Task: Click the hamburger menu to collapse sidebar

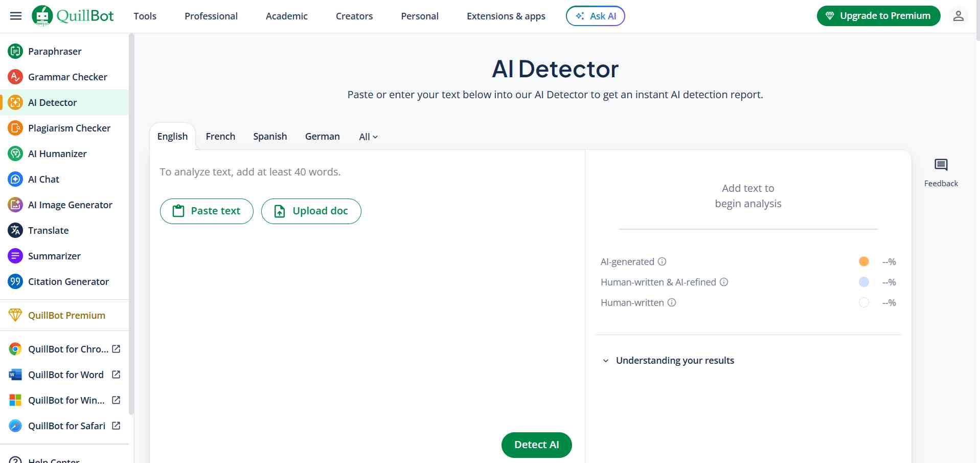Action: [15, 16]
